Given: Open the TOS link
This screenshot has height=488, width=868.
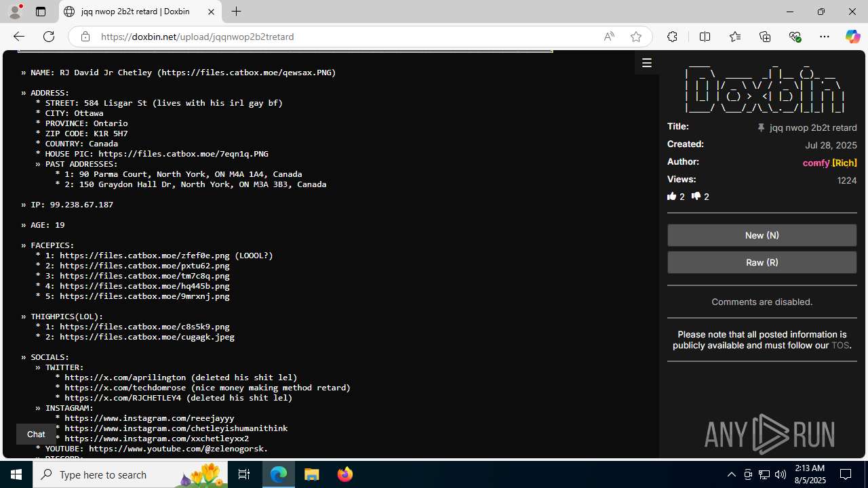Looking at the screenshot, I should click(x=840, y=345).
